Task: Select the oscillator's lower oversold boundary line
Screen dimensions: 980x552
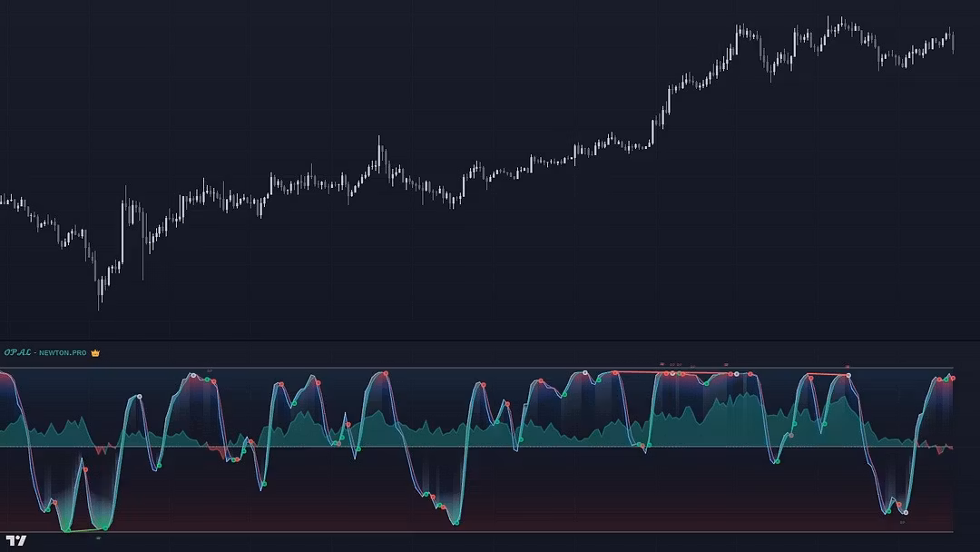Action: pos(490,532)
